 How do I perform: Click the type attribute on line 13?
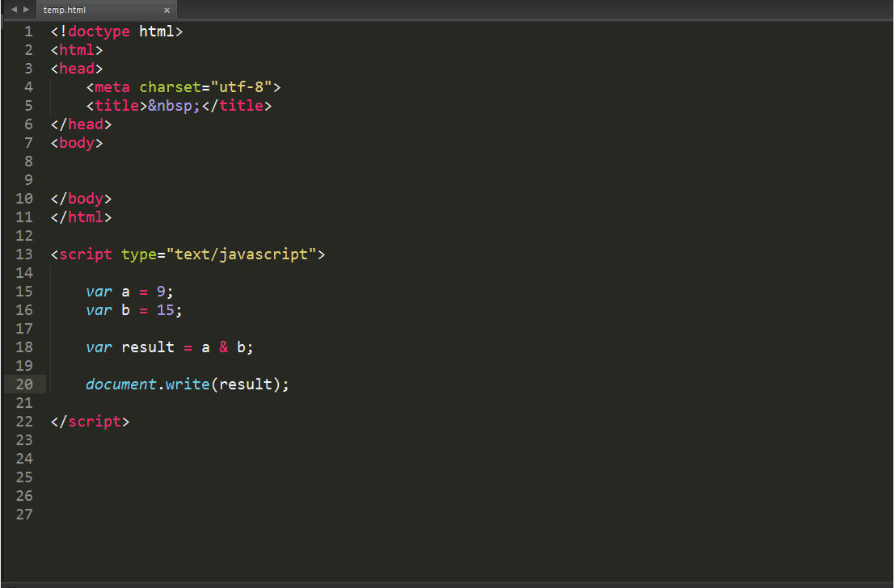[x=139, y=254]
